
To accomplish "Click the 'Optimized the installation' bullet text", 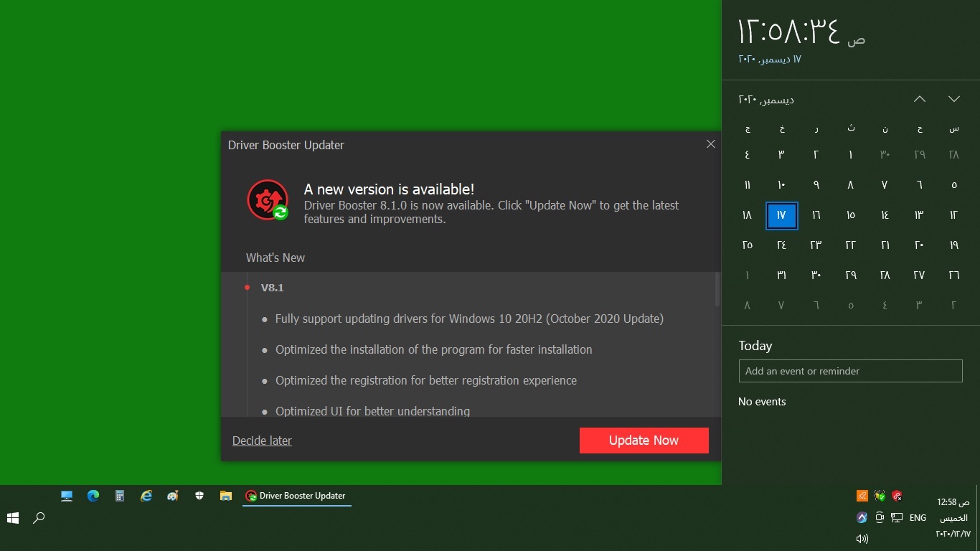I will click(434, 349).
